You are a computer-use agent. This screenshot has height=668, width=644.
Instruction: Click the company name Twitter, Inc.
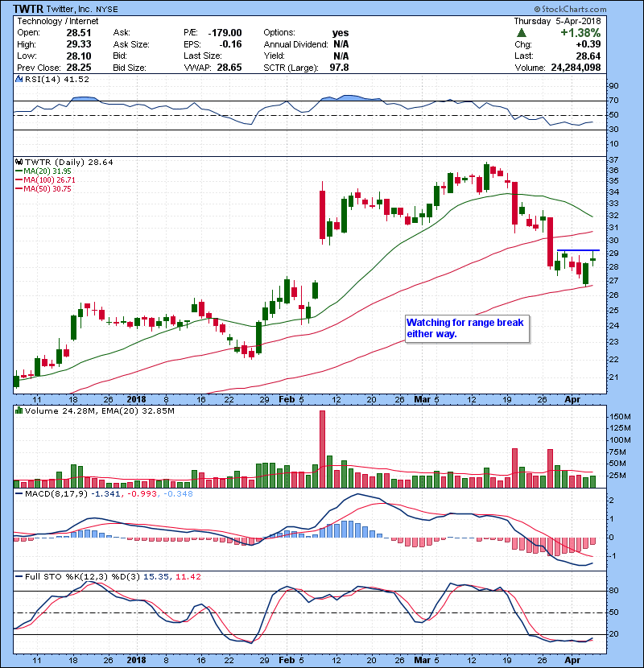pos(69,9)
